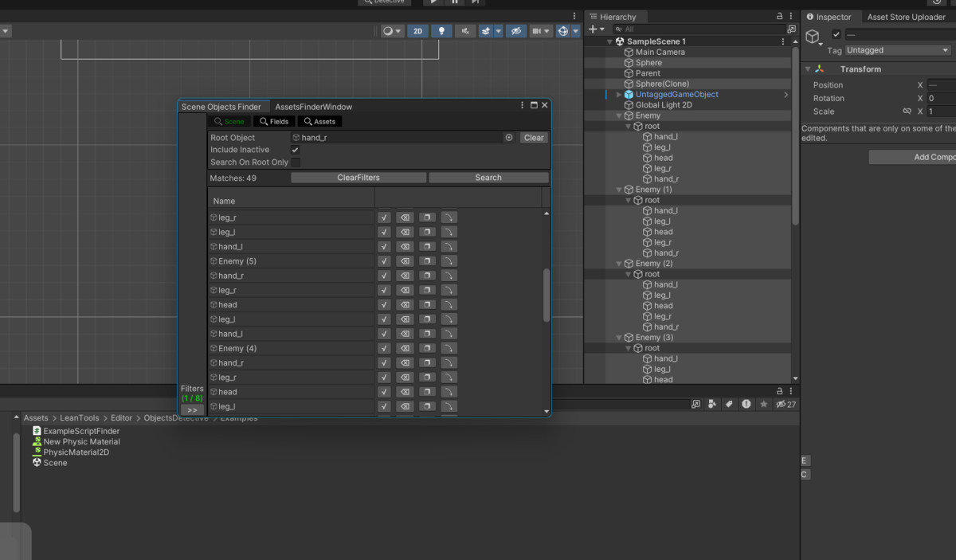
Task: Toggle 2D scene view mode
Action: (417, 31)
